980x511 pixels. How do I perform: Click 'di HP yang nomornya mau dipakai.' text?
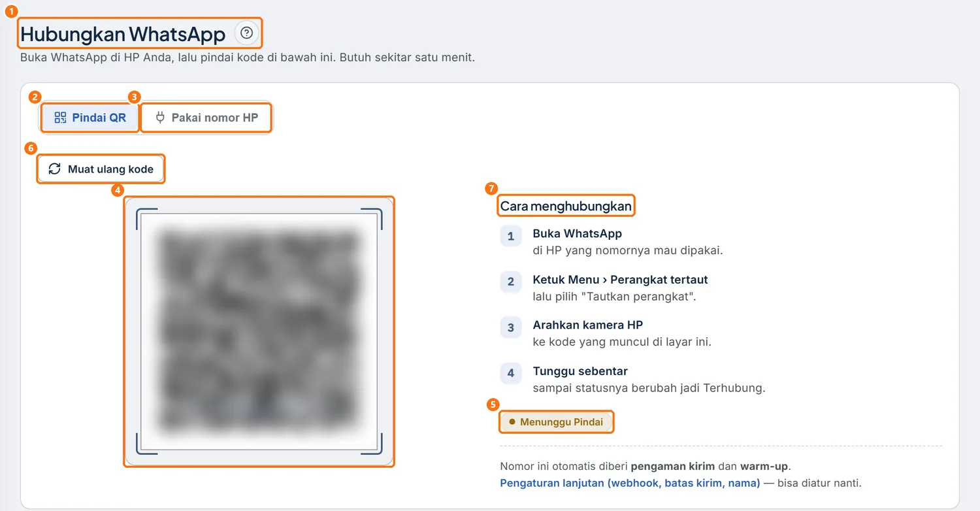click(628, 250)
